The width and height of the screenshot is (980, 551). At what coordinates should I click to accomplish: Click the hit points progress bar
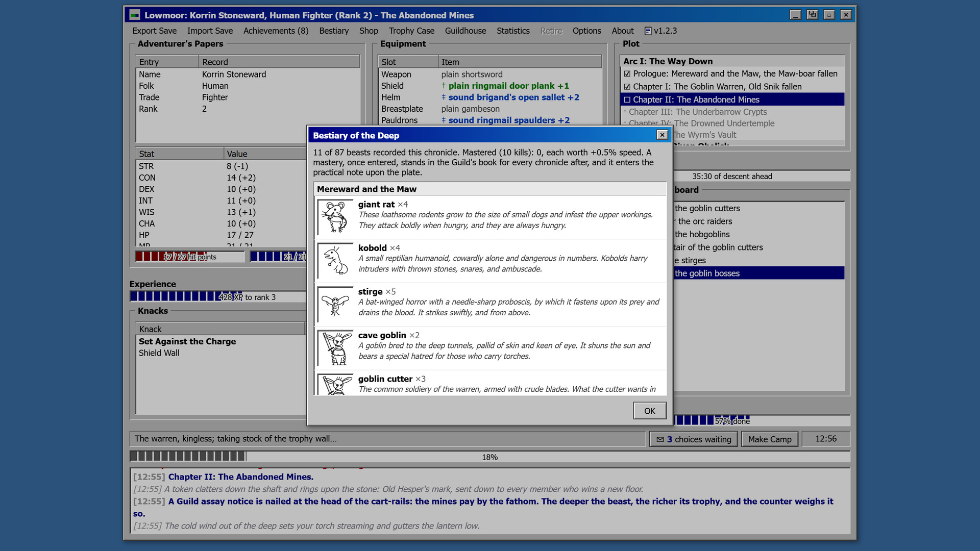click(x=190, y=257)
